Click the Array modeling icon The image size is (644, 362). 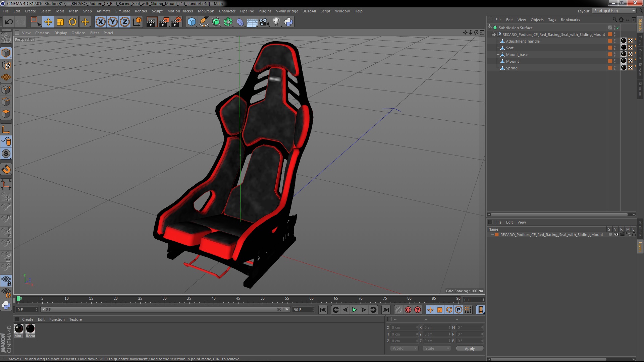pyautogui.click(x=228, y=22)
